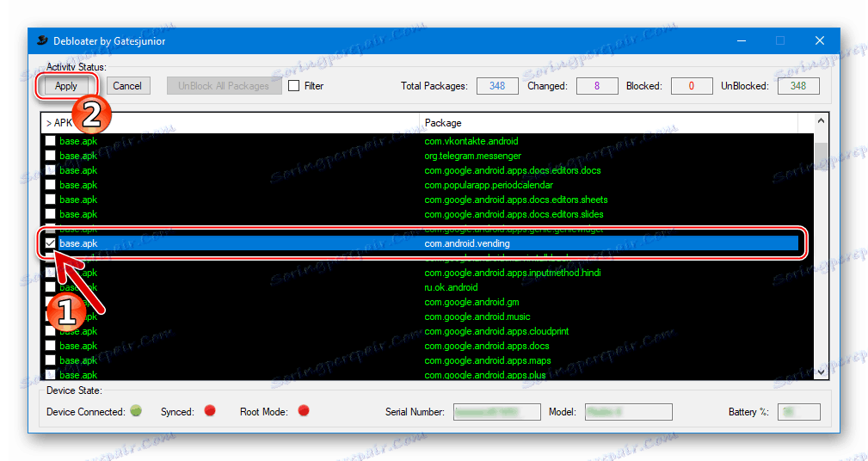The image size is (868, 461).
Task: Tick checkbox for com.popularapp.periodcalendar
Action: (x=51, y=185)
